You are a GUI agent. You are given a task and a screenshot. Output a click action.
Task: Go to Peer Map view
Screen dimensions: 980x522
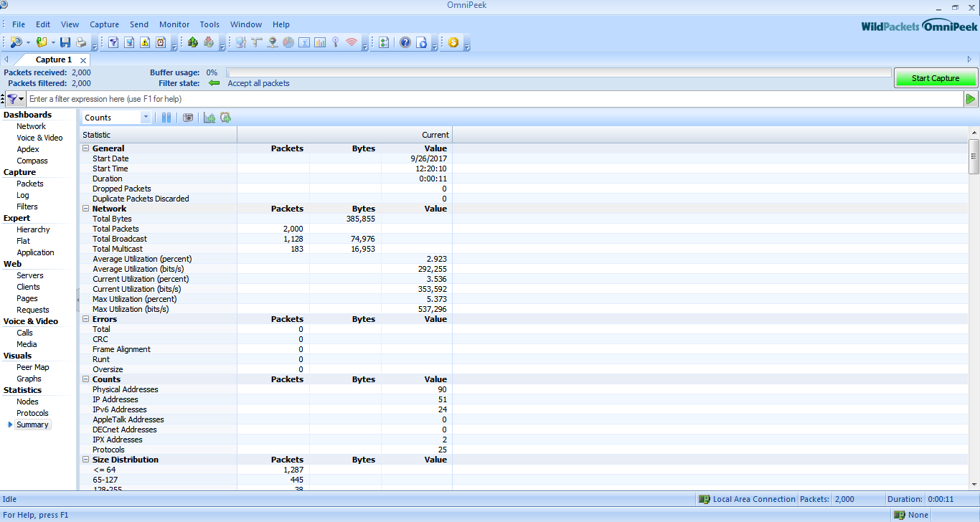(33, 367)
